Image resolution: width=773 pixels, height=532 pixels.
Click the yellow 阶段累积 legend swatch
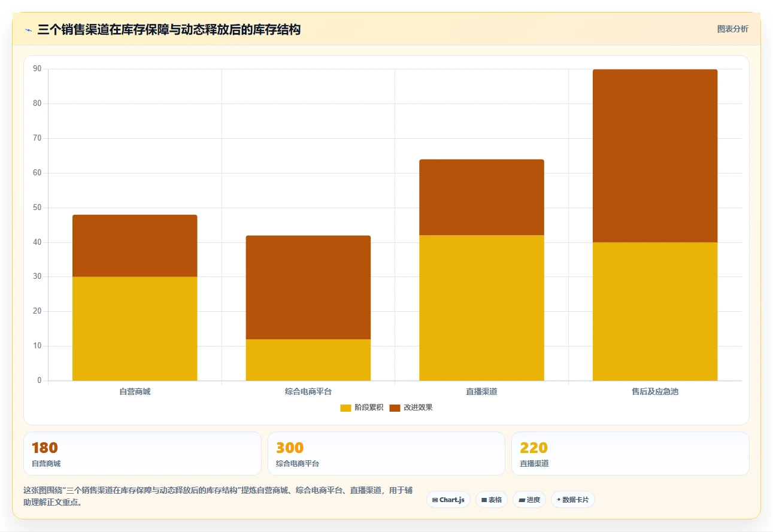tap(345, 408)
